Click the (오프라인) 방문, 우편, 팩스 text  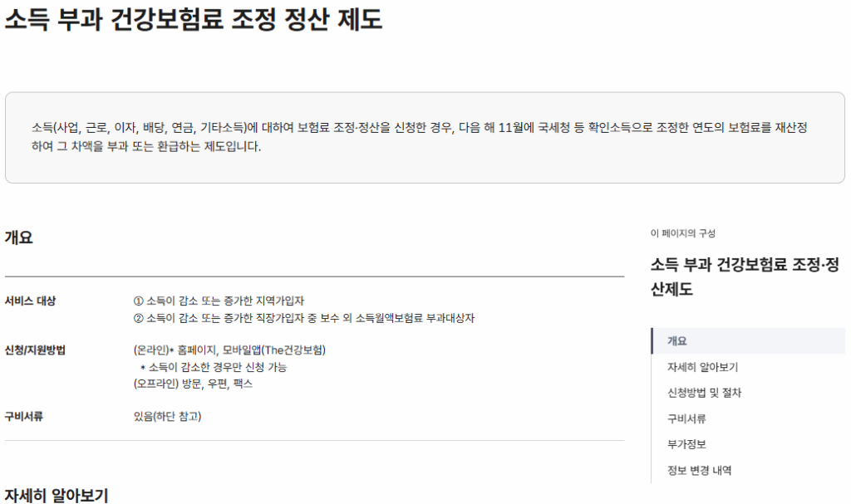193,384
